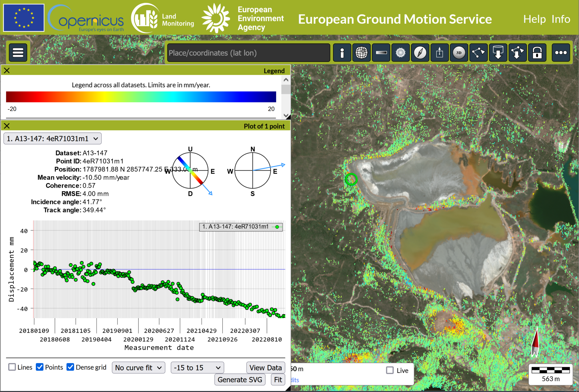Open the hamburger menu button
The width and height of the screenshot is (579, 392).
(18, 52)
